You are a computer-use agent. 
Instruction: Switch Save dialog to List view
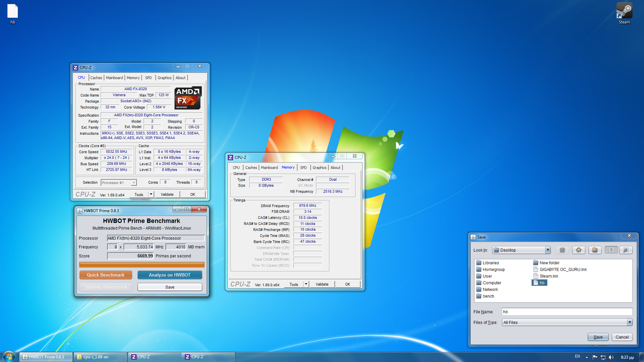[x=611, y=250]
